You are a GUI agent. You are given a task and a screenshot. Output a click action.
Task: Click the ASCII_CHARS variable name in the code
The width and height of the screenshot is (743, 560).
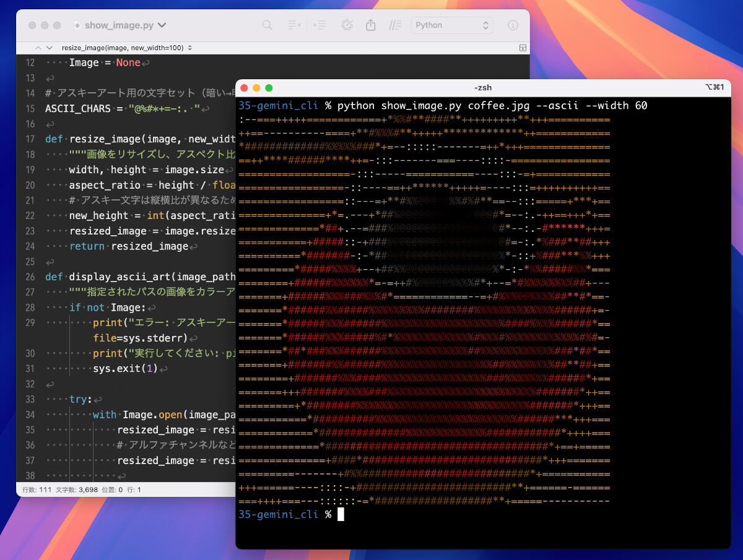pyautogui.click(x=78, y=109)
